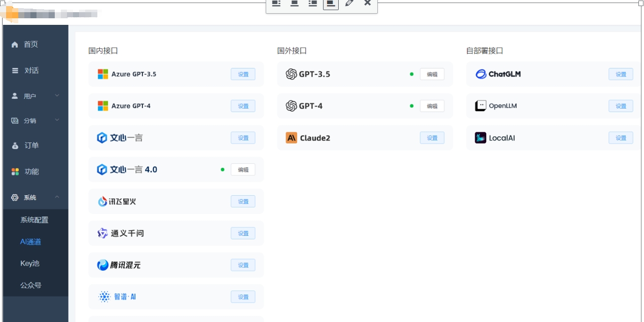644x322 pixels.
Task: Click the ChatGLM logo icon
Action: coord(481,74)
